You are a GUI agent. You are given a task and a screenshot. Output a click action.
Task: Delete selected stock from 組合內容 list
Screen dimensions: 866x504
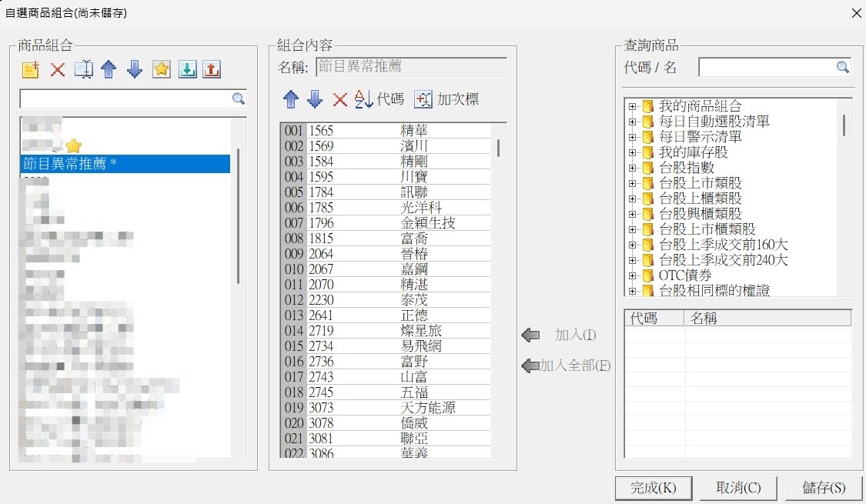click(x=339, y=98)
